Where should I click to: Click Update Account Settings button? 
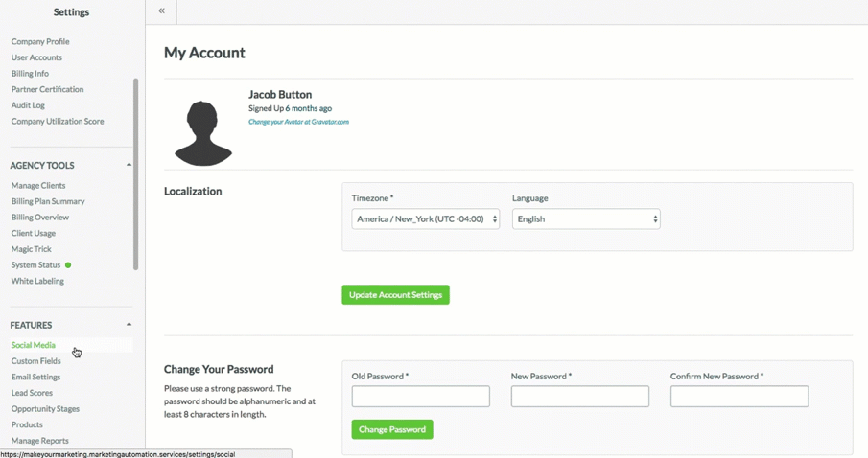click(395, 295)
